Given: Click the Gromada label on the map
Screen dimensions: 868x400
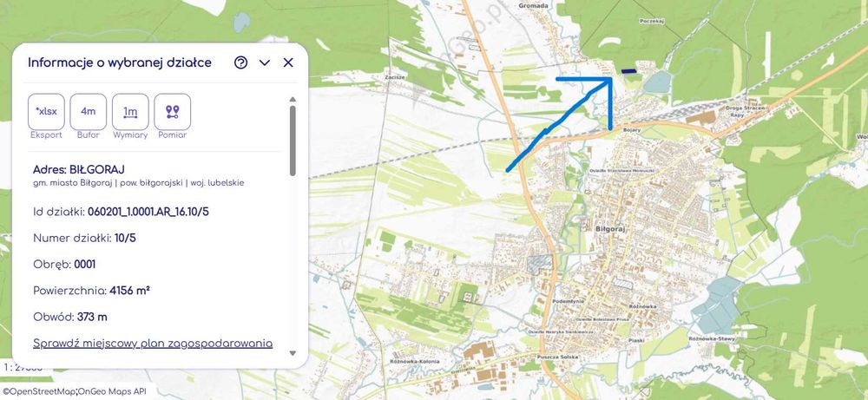Looking at the screenshot, I should click(533, 6).
